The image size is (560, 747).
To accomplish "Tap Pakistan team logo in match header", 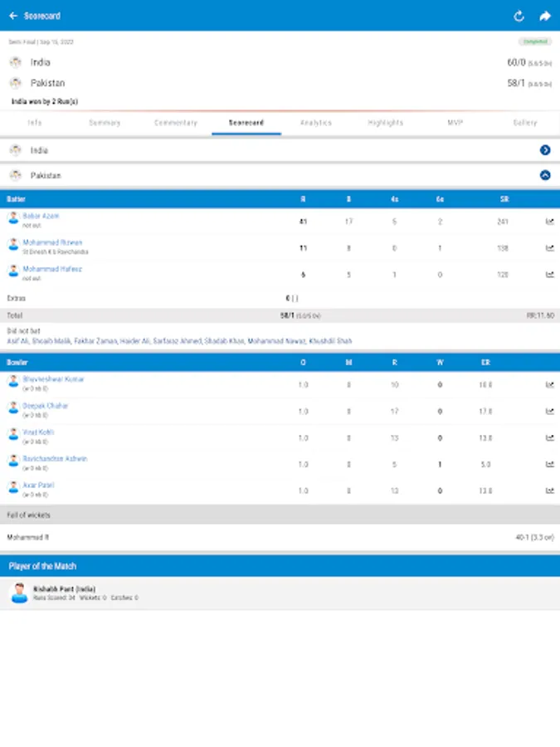I will (16, 83).
